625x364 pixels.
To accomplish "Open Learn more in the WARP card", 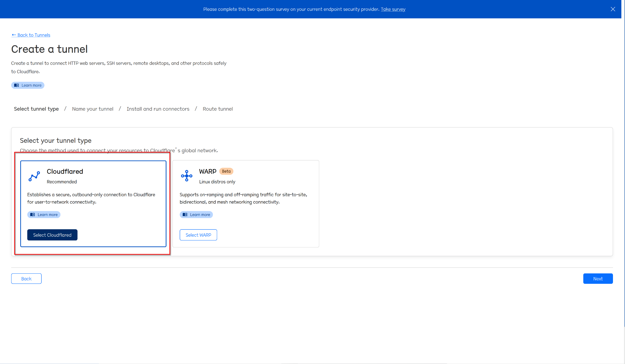I will tap(196, 215).
